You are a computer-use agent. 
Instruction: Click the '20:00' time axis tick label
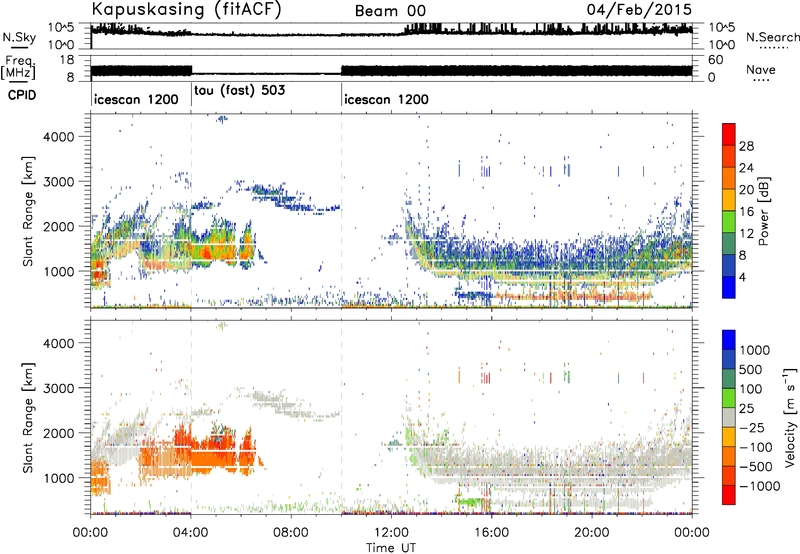pyautogui.click(x=591, y=533)
